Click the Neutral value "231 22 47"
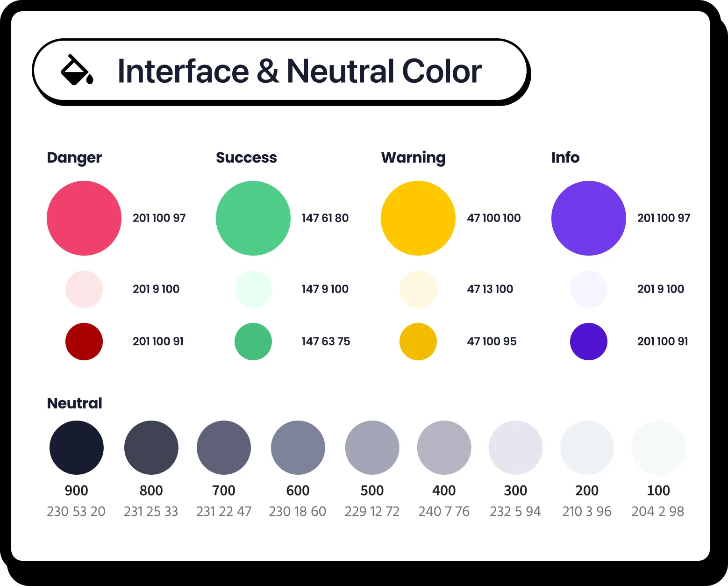The height and width of the screenshot is (586, 728). coord(224,512)
